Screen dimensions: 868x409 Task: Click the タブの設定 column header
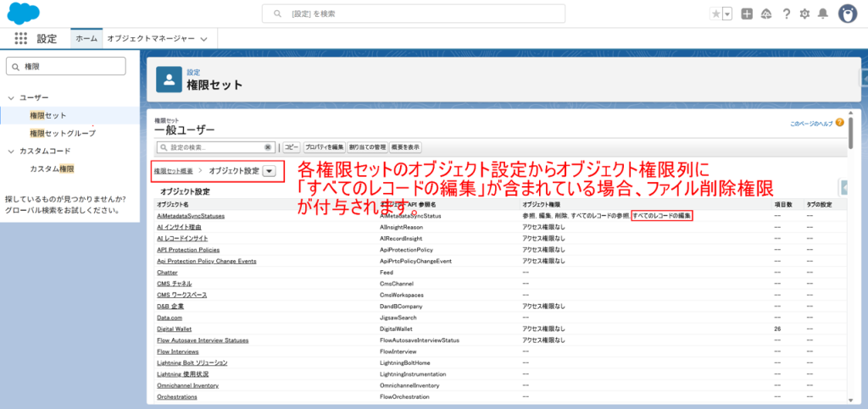coord(820,205)
